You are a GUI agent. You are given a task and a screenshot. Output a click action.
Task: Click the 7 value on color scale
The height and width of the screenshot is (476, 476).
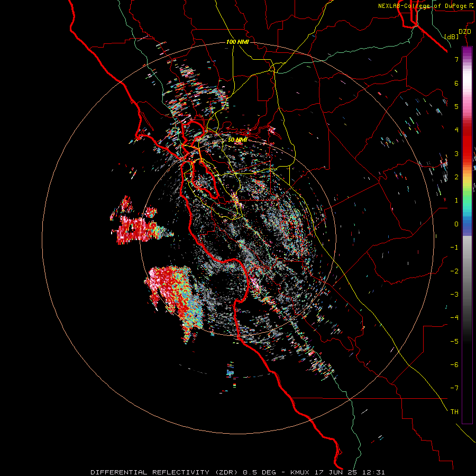456,59
